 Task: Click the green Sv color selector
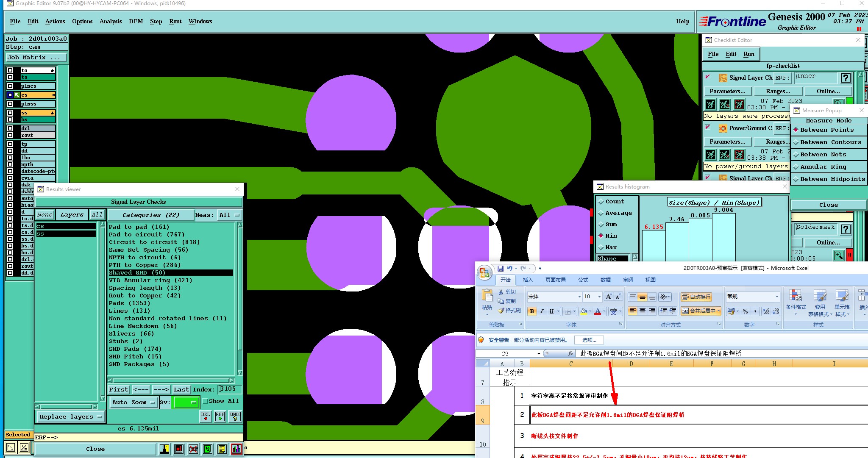point(186,402)
